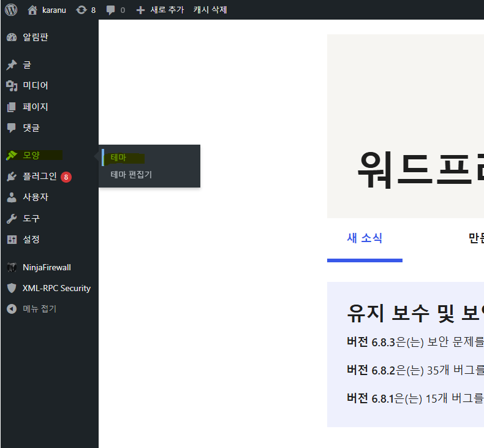Open the 글 posts menu
The width and height of the screenshot is (484, 448).
click(27, 65)
